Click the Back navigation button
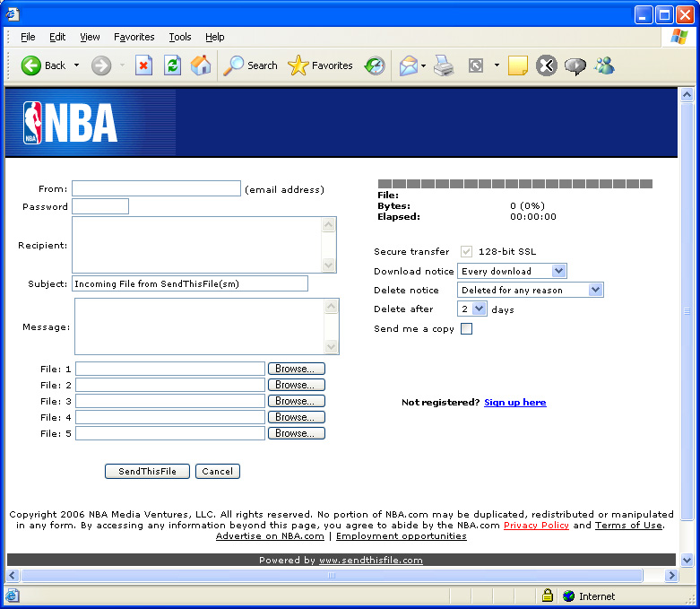Screen dimensions: 700x609 (x=44, y=65)
